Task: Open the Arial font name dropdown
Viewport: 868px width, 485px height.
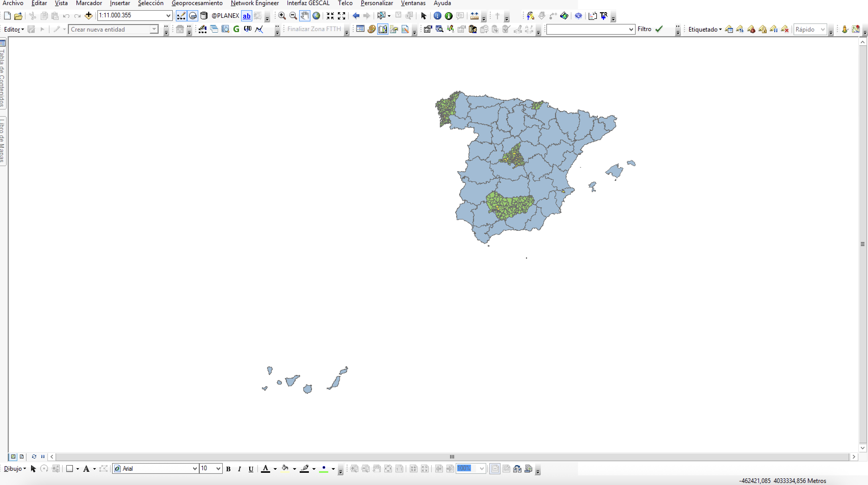Action: click(x=195, y=468)
